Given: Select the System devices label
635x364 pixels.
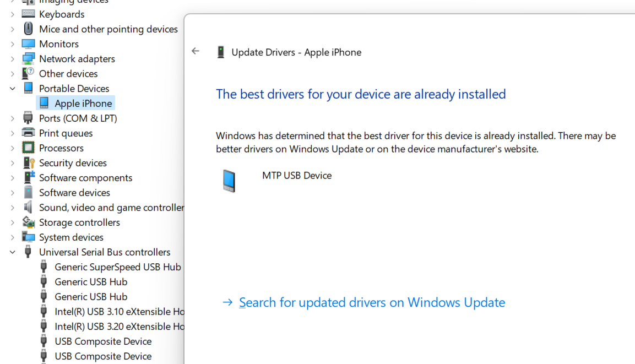Looking at the screenshot, I should (71, 237).
